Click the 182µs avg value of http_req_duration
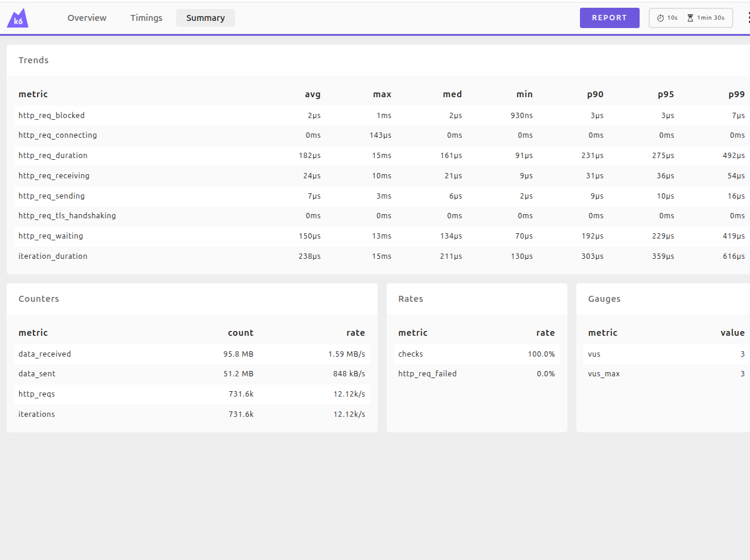 pos(310,156)
